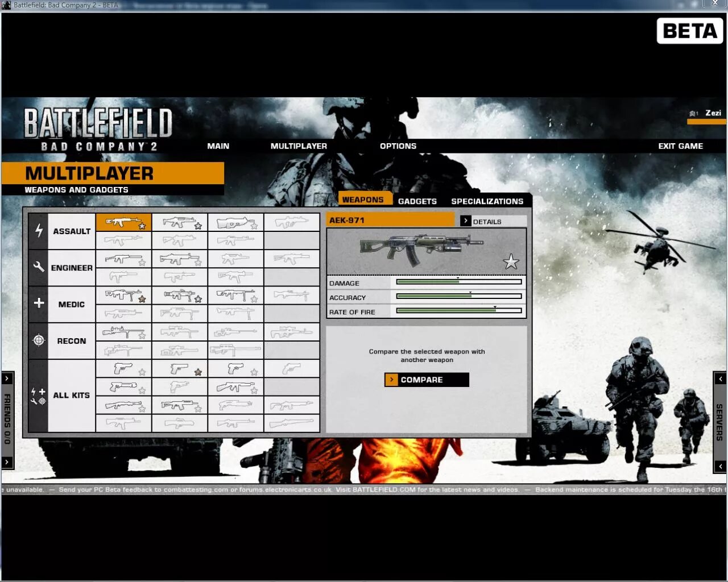Click the RATE OF FIRE stat bar
Image resolution: width=728 pixels, height=582 pixels.
pos(459,310)
